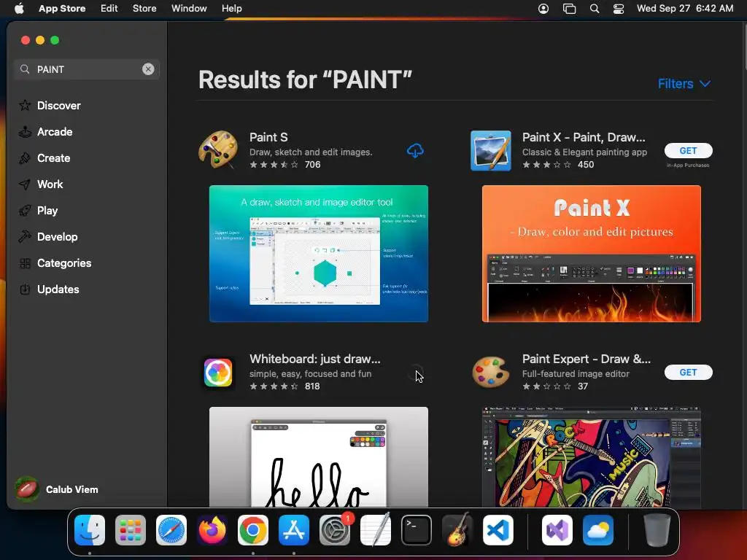The width and height of the screenshot is (747, 560).
Task: Launch GarageBand from the Dock
Action: pos(457,530)
